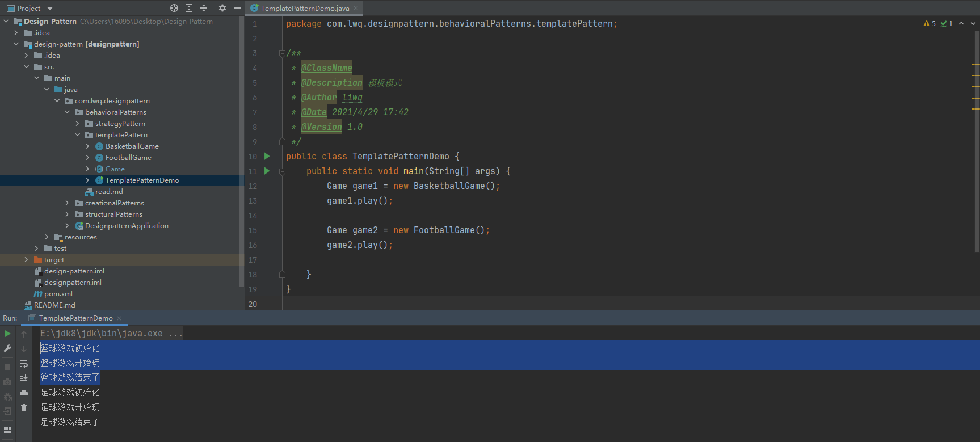Click console line 足球游戏初始化
This screenshot has width=980, height=442.
70,392
